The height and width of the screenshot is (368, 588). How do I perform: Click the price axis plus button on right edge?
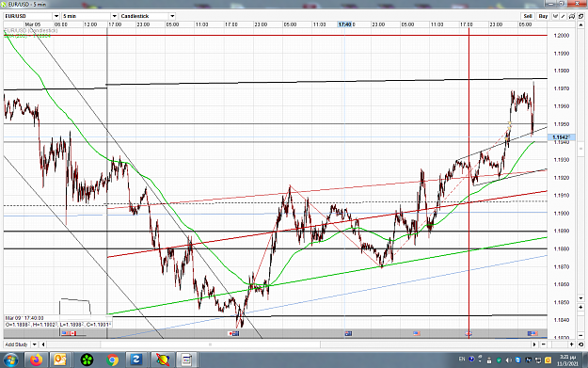[580, 307]
